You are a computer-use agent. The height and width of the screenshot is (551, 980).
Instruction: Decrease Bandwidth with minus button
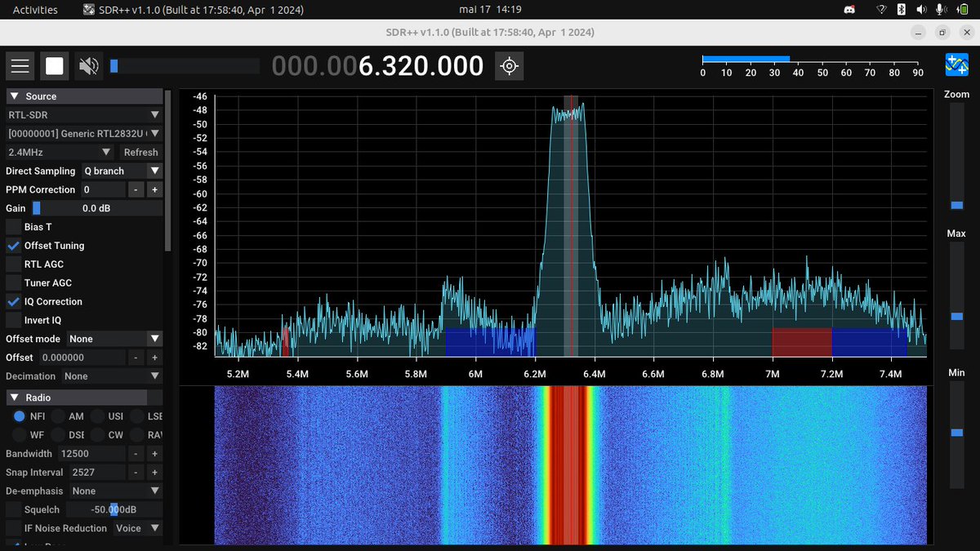(136, 454)
